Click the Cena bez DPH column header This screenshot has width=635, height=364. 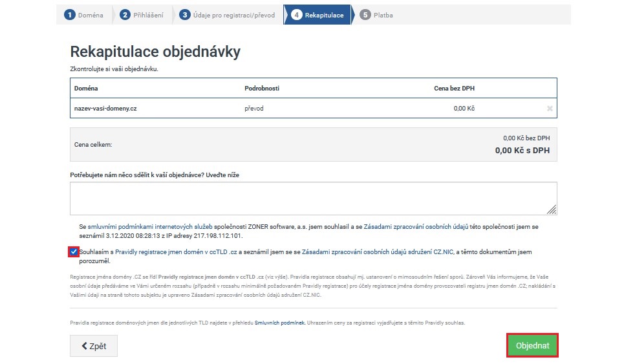click(454, 88)
